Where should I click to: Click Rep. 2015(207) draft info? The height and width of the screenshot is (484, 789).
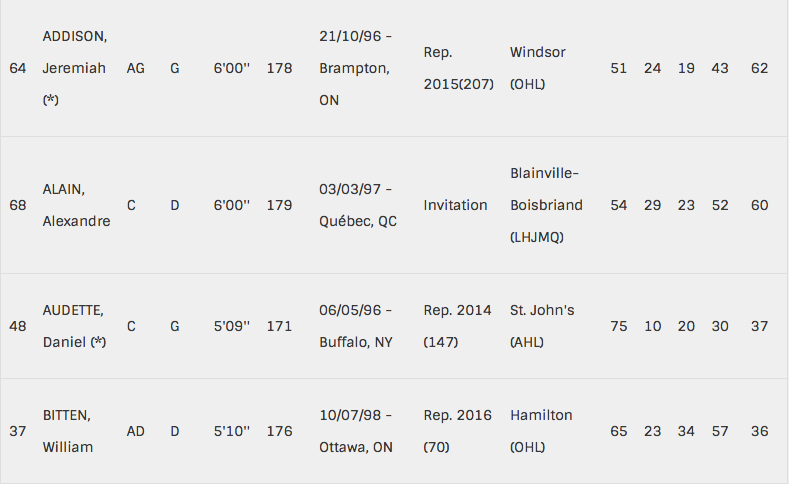tap(458, 68)
